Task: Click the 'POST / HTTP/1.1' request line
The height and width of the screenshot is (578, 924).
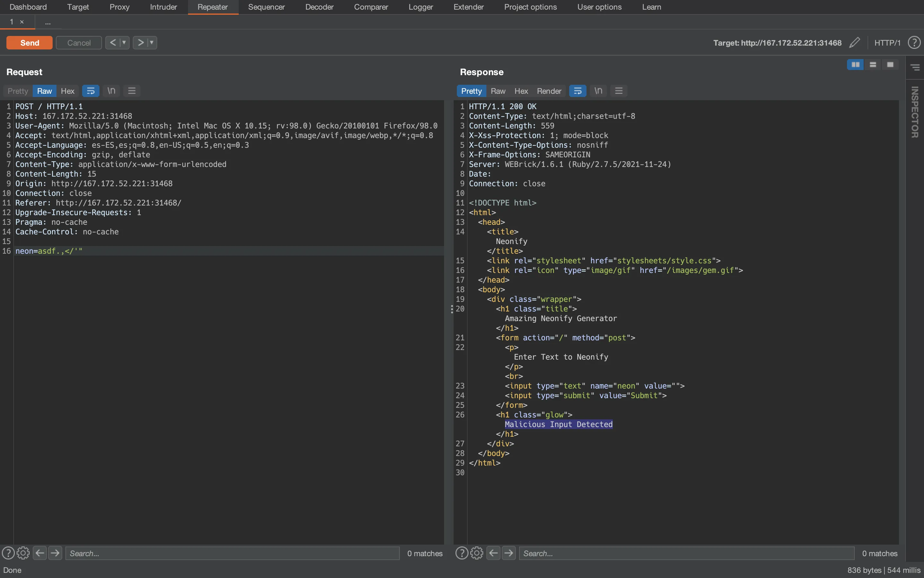Action: point(49,106)
